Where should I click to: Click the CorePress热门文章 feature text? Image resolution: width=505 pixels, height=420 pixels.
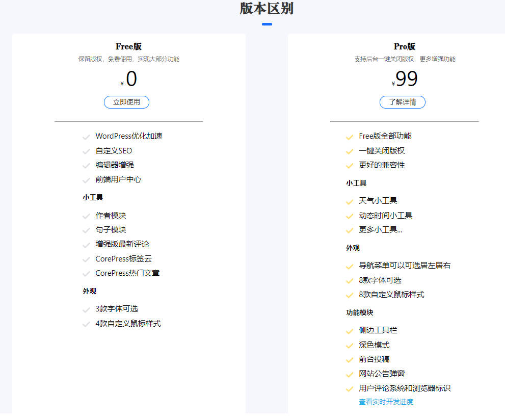127,273
